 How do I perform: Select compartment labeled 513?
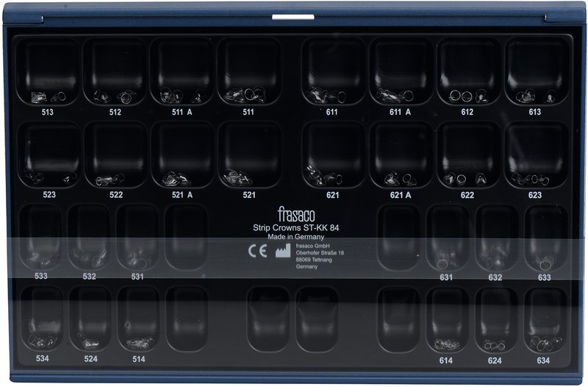click(x=51, y=72)
